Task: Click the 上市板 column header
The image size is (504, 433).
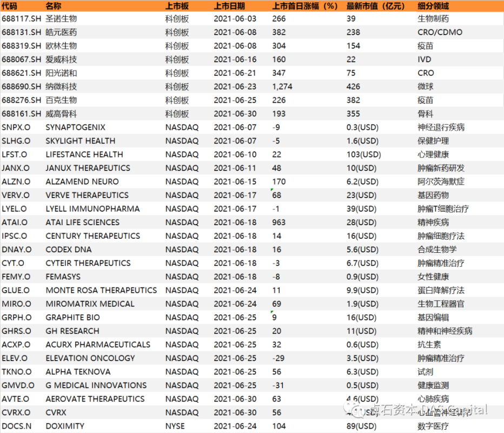Action: 177,6
